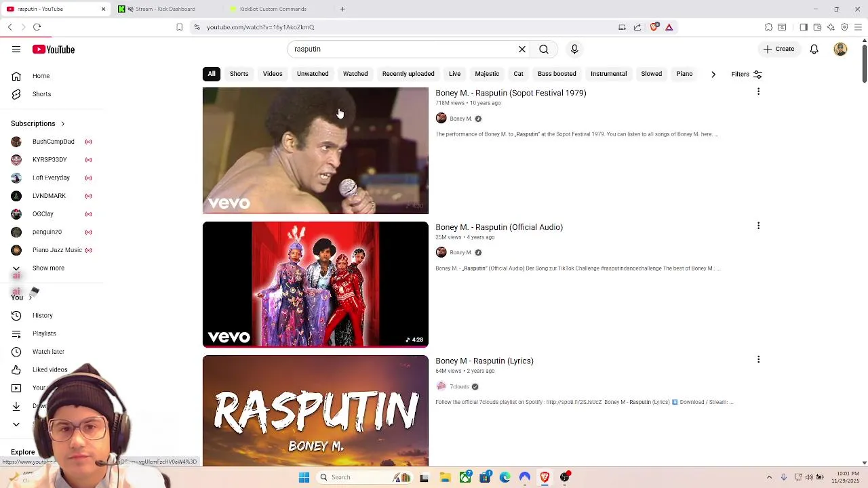Expand Subscriptions section chevron
The image size is (868, 488).
(x=62, y=124)
